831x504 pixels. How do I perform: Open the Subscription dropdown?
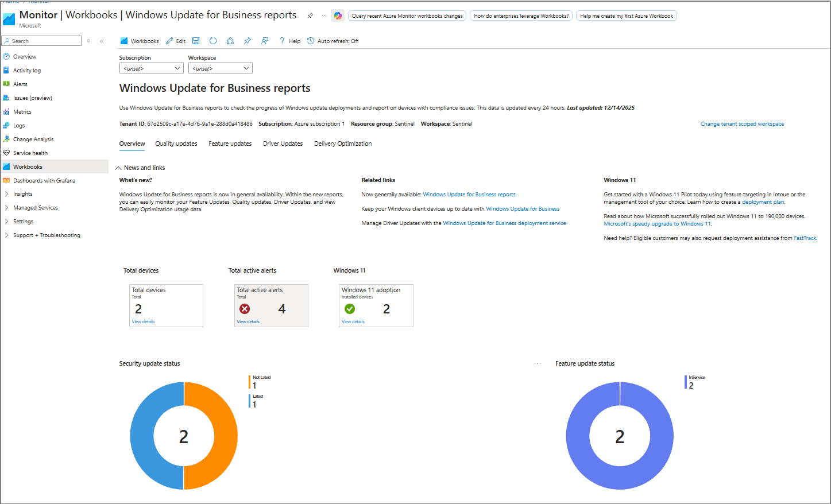click(152, 68)
